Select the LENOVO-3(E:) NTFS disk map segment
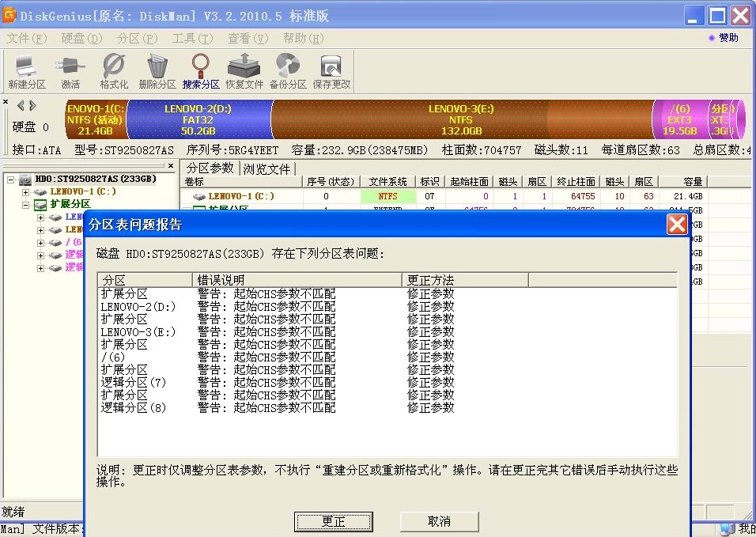Screen dimensions: 756x537 461,119
